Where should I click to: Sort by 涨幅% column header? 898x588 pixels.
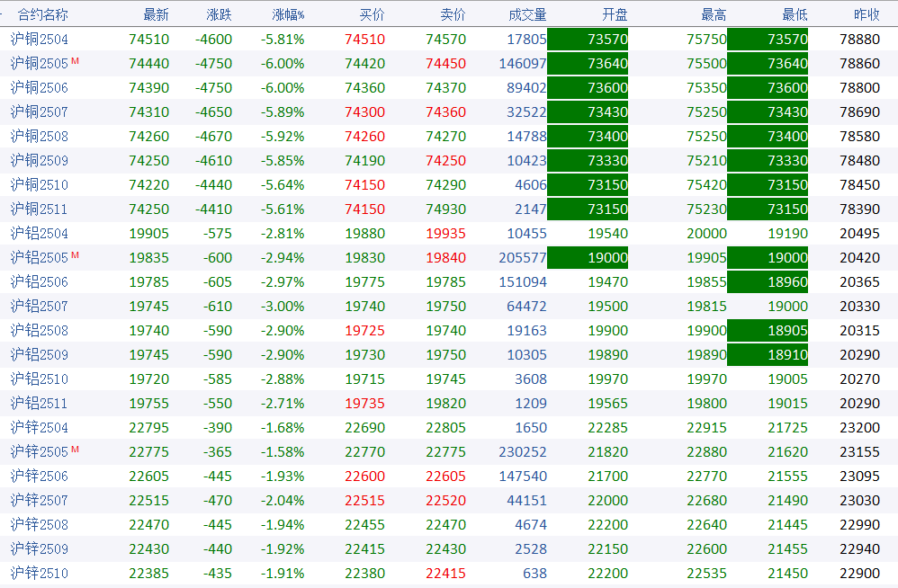pyautogui.click(x=288, y=14)
